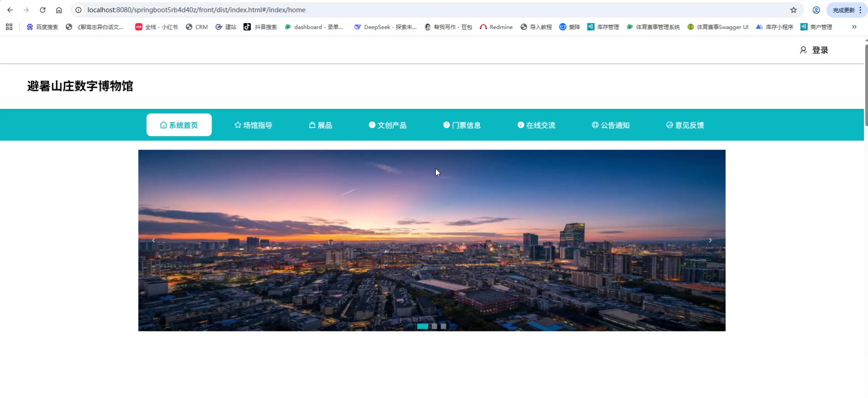
Task: Open the 体育赛事管理系统 bookmark
Action: pyautogui.click(x=653, y=27)
